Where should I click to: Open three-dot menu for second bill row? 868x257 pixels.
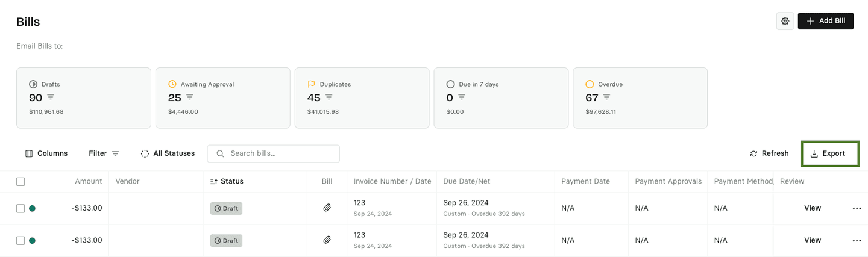point(857,240)
